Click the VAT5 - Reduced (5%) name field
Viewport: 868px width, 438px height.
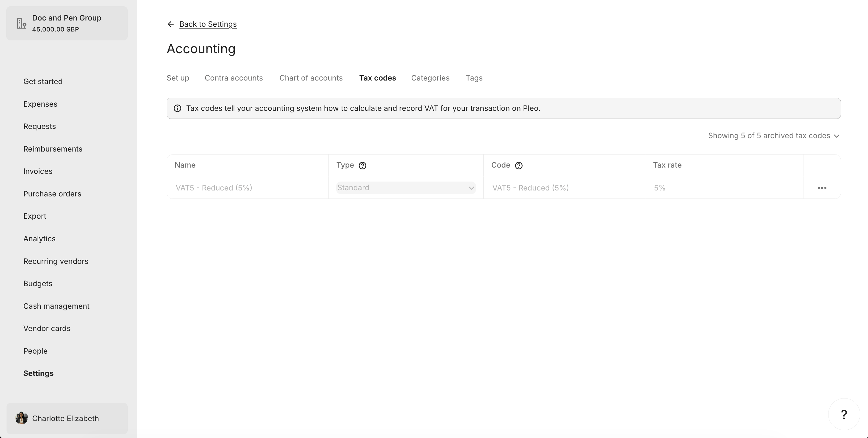point(248,188)
